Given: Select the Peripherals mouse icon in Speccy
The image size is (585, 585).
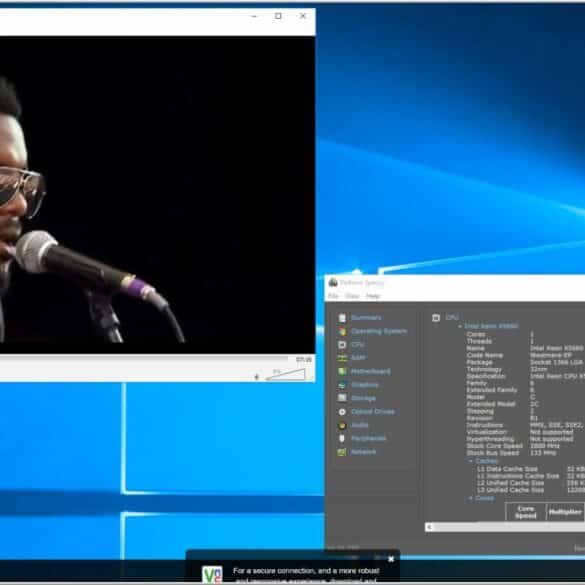Looking at the screenshot, I should click(x=342, y=438).
